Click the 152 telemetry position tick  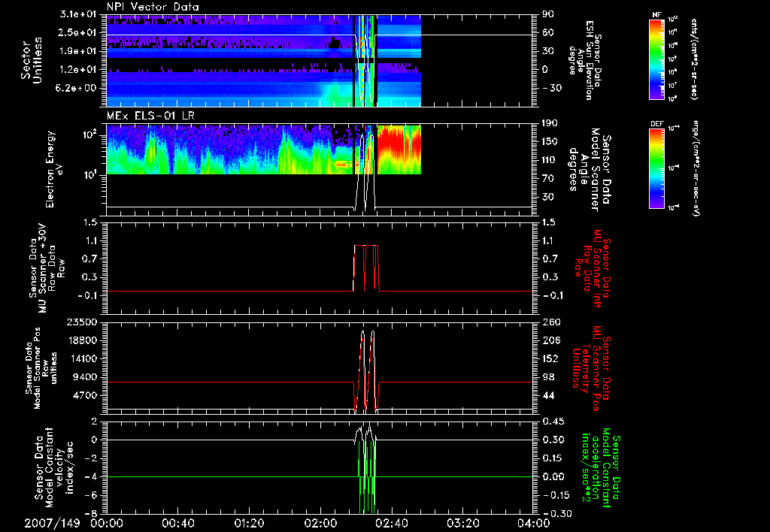550,358
